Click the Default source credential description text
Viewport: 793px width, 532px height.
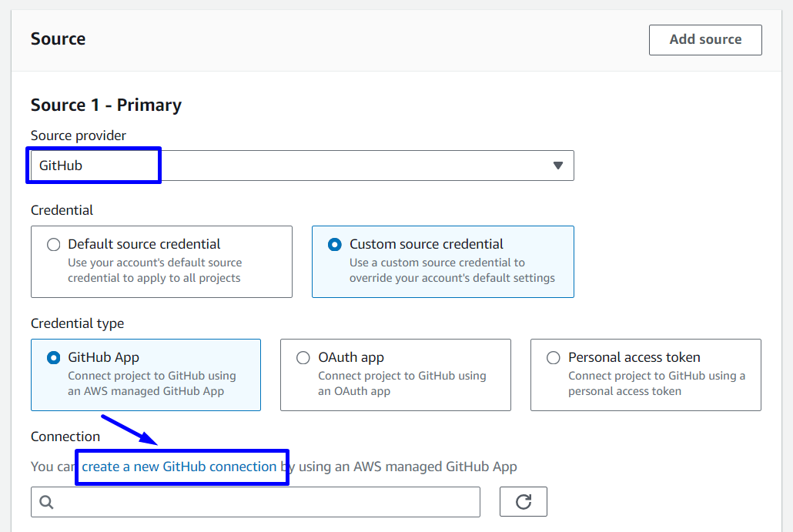(155, 270)
